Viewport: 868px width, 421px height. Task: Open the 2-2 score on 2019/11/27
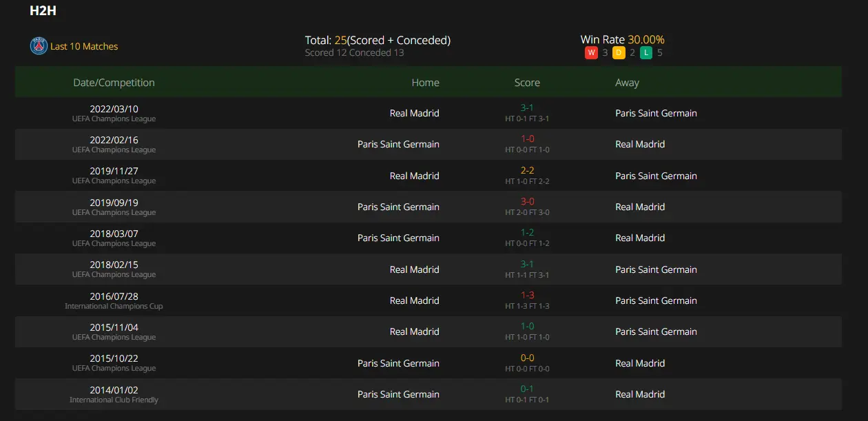pos(527,171)
